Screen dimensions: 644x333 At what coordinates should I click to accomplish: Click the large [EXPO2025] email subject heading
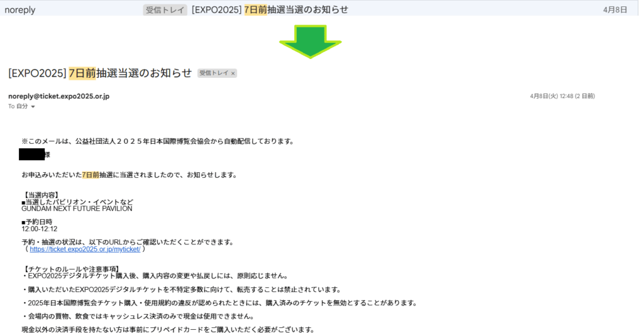pos(99,73)
